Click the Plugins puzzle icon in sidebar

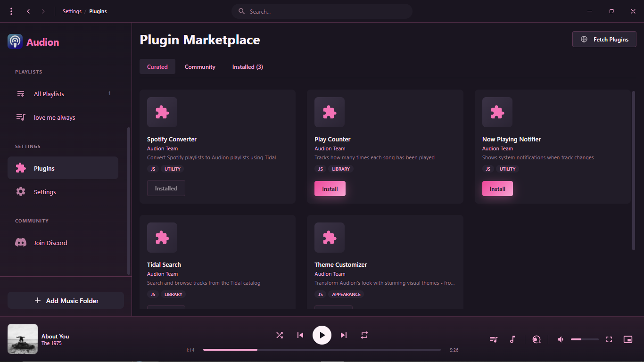pos(21,168)
